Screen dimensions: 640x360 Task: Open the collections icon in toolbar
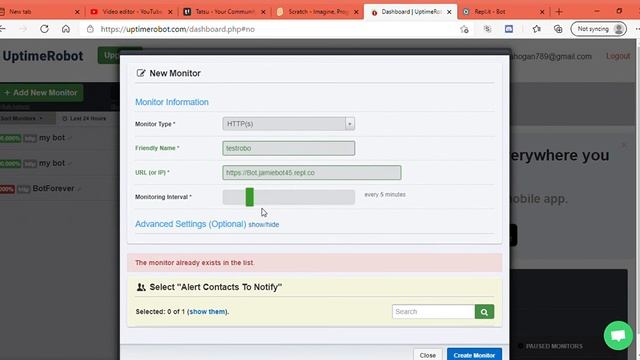(x=558, y=29)
